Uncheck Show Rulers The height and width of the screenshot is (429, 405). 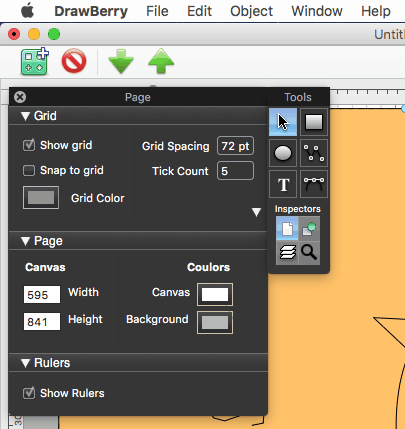29,393
